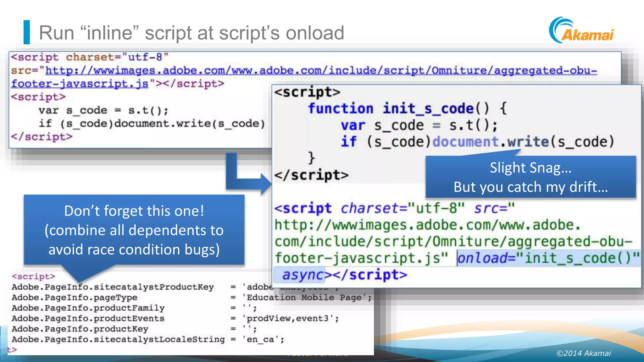Click 'Adobe.PageInfo.sitecatalystProductKey' line

113,287
